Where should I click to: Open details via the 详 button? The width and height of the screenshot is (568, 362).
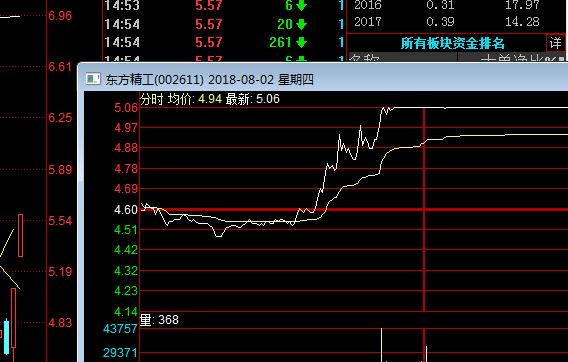(x=555, y=43)
